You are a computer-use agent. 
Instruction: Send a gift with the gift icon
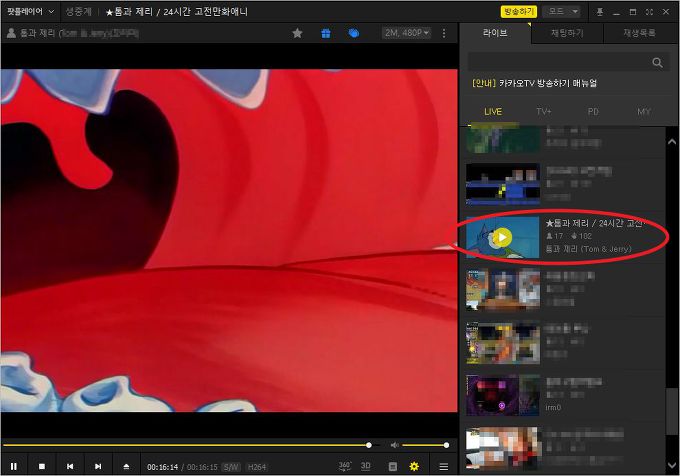click(326, 33)
